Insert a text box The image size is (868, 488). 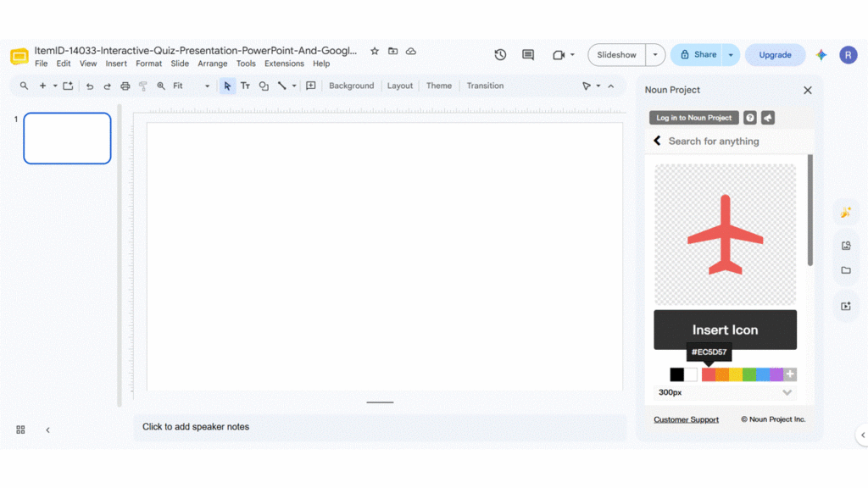click(245, 86)
